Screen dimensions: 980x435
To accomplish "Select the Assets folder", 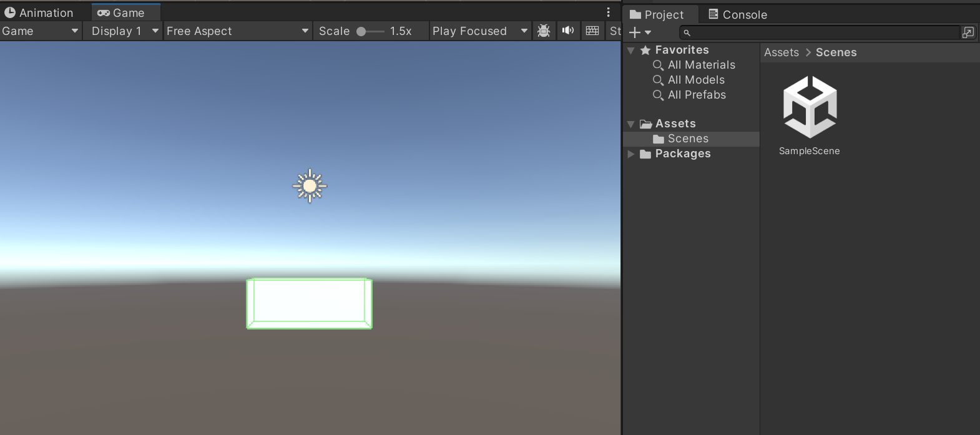I will [675, 124].
